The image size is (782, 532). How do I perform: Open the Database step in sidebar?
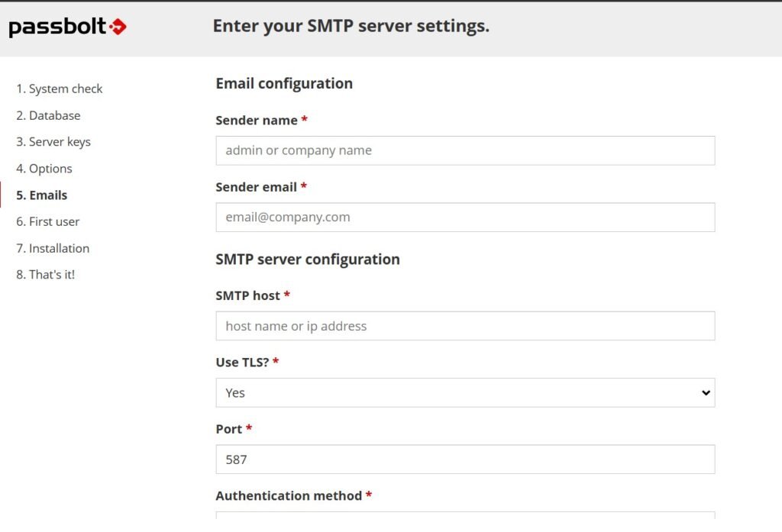point(48,115)
